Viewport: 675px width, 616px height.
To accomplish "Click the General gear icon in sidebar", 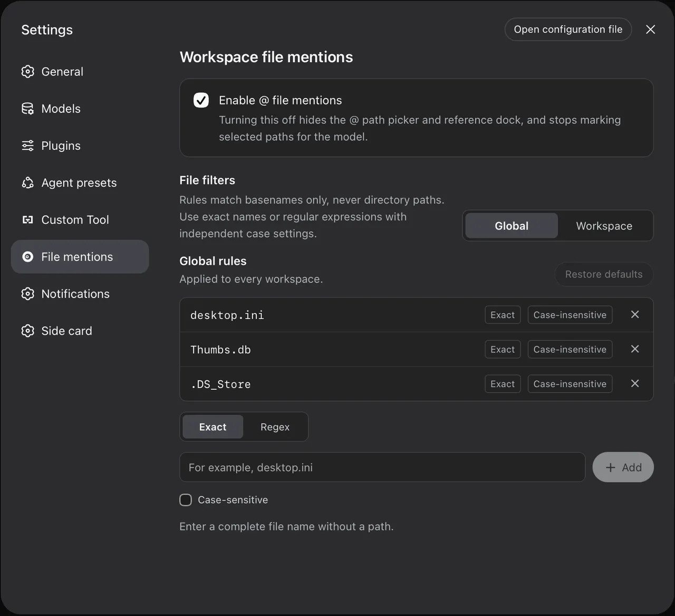I will pos(27,72).
